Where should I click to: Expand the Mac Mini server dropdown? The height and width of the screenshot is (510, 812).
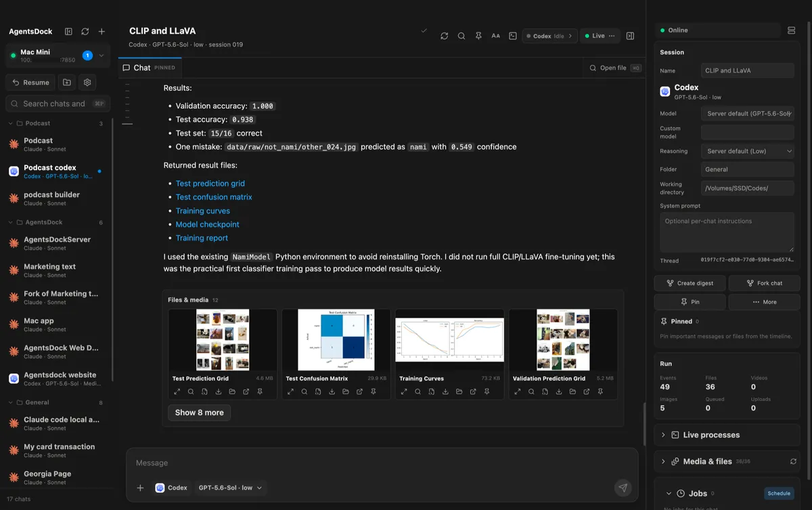(x=101, y=56)
